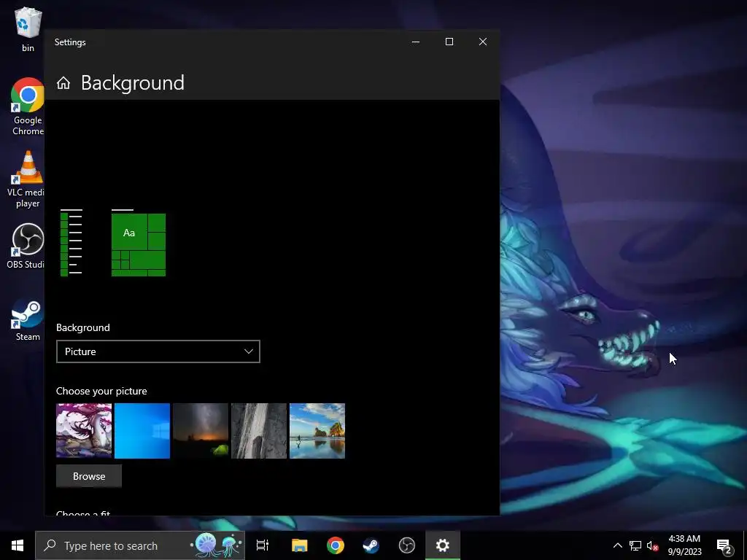Show hidden system tray icons

(x=617, y=545)
